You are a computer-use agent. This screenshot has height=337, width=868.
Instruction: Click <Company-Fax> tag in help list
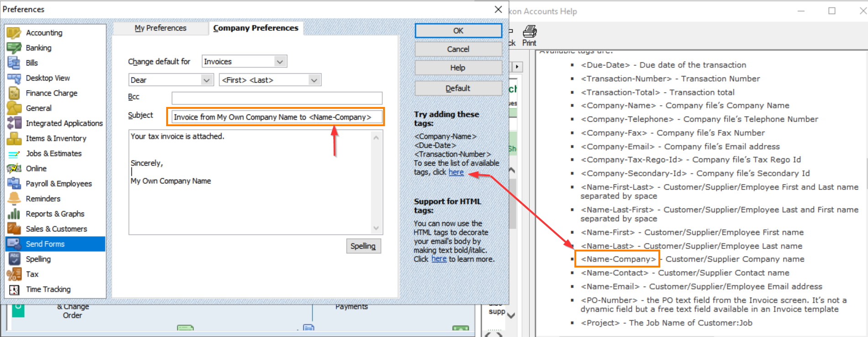(614, 133)
